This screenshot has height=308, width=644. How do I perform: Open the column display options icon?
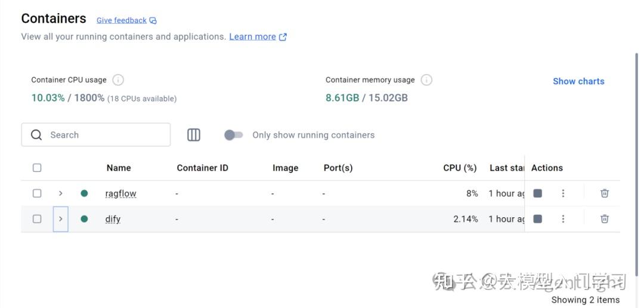(194, 135)
